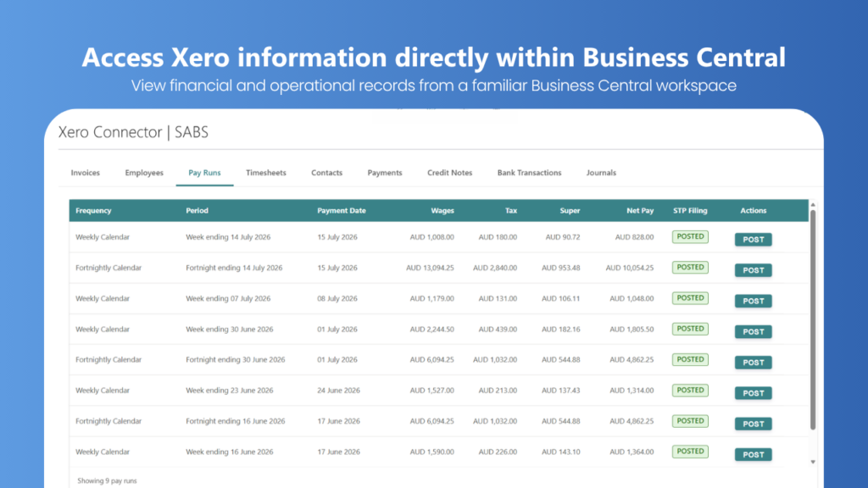The height and width of the screenshot is (488, 868).
Task: Switch to the Employees tab
Action: (x=144, y=173)
